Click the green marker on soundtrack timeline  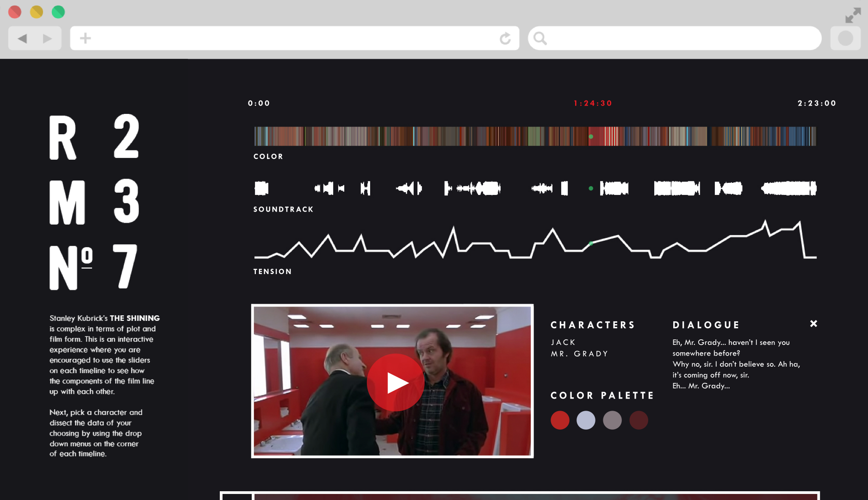[x=591, y=188]
